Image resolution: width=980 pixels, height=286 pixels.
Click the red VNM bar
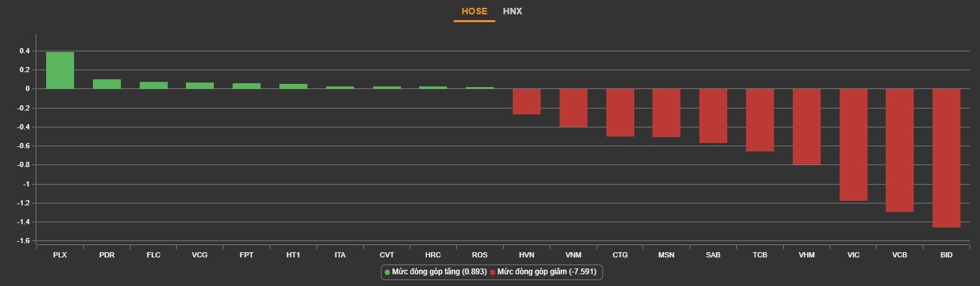573,108
